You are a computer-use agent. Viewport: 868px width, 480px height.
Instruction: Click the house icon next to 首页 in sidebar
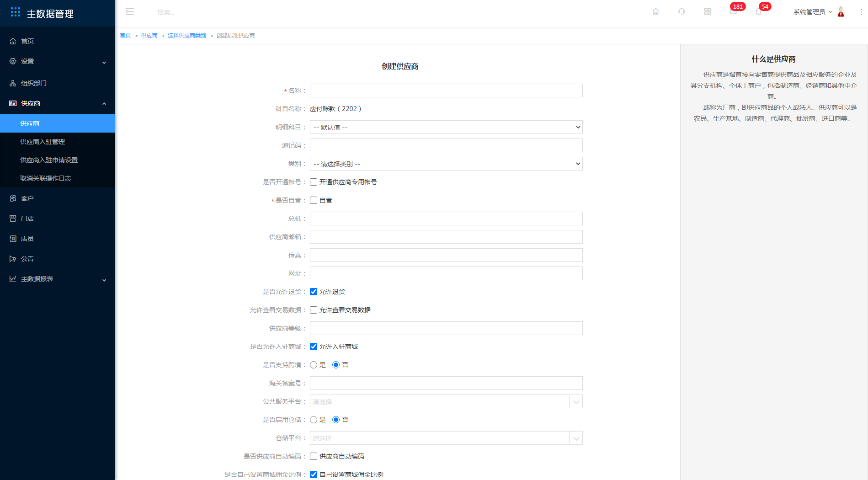tap(13, 41)
